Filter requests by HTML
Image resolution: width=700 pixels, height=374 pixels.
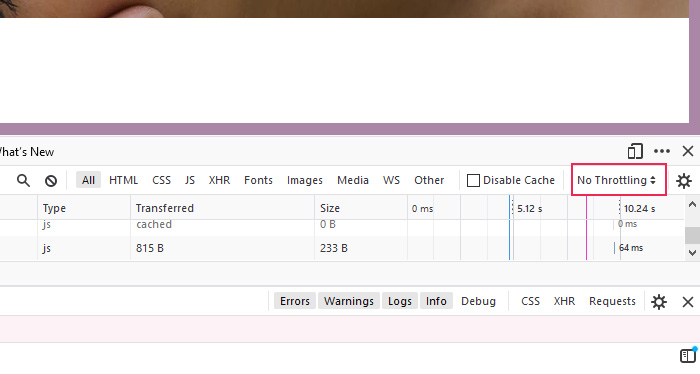123,180
